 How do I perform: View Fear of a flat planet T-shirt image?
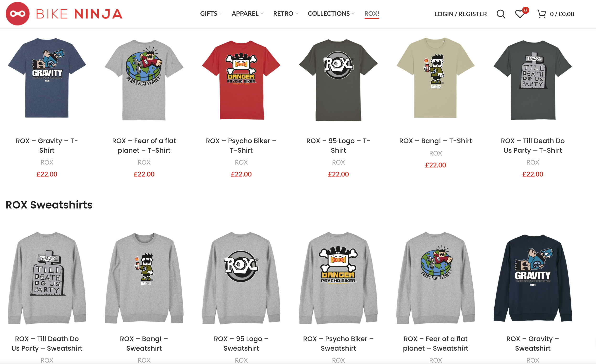click(144, 79)
